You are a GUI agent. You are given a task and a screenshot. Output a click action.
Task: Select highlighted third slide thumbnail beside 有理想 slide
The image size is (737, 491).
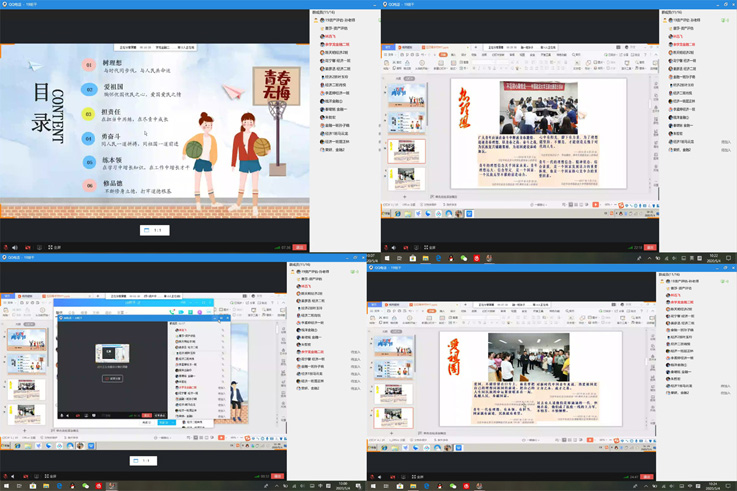coord(406,151)
